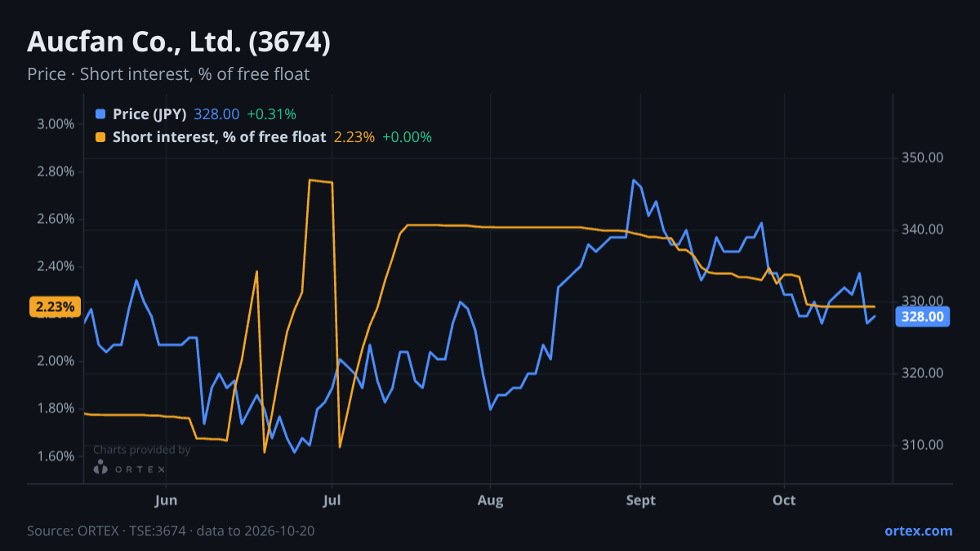Click the 2.00% left axis label
This screenshot has width=980, height=551.
tap(56, 361)
